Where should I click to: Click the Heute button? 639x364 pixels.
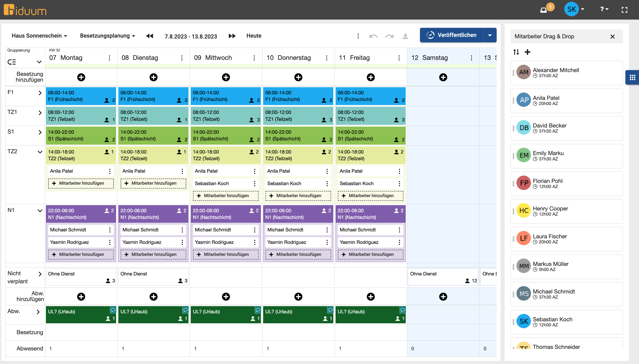(x=254, y=36)
